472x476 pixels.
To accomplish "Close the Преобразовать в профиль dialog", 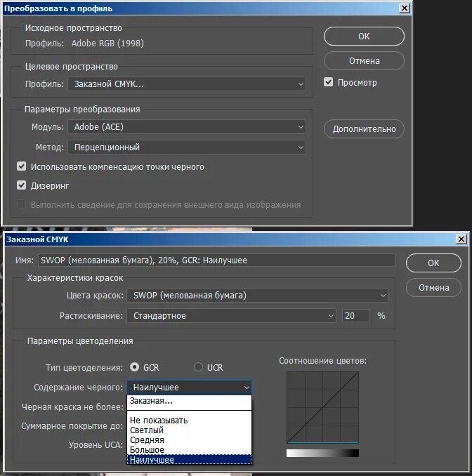I will tap(405, 8).
